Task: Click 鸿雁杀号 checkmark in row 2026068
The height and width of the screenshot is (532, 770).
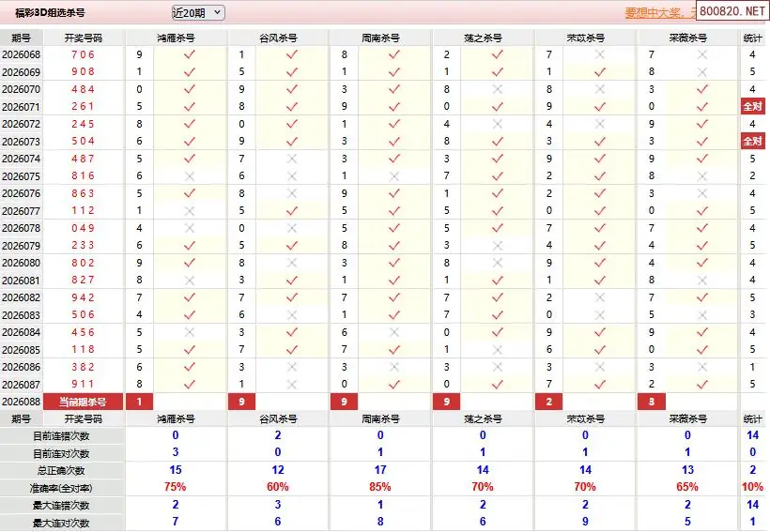Action: (x=190, y=55)
